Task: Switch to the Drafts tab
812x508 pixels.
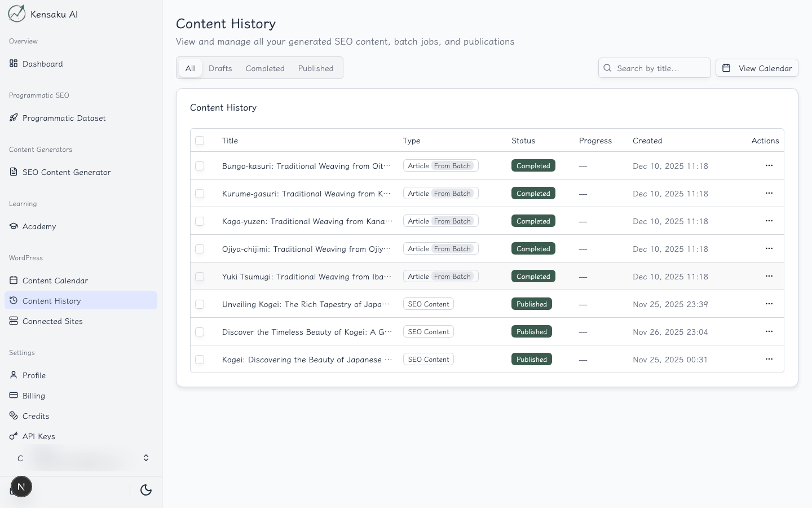Action: (x=220, y=68)
